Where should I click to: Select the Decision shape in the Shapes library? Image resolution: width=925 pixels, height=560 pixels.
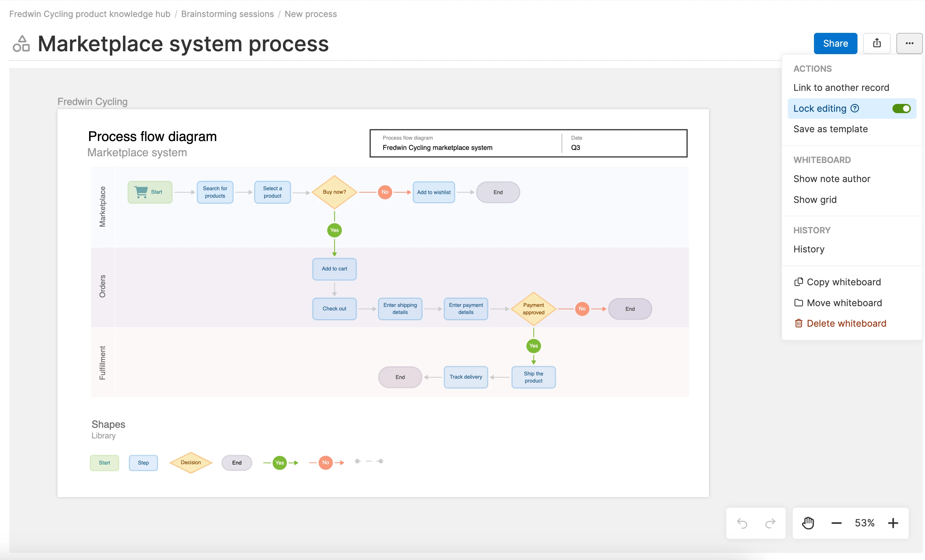[x=191, y=462]
